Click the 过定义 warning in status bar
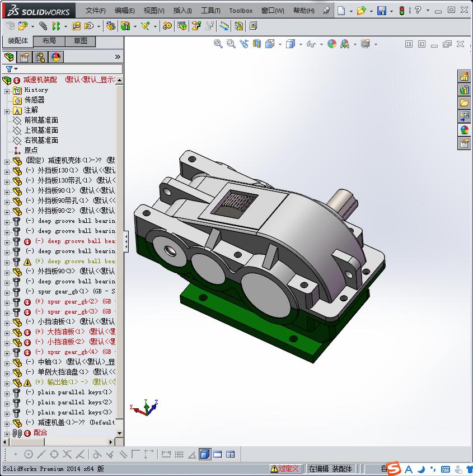Viewport: 473px width, 476px height. [x=284, y=469]
